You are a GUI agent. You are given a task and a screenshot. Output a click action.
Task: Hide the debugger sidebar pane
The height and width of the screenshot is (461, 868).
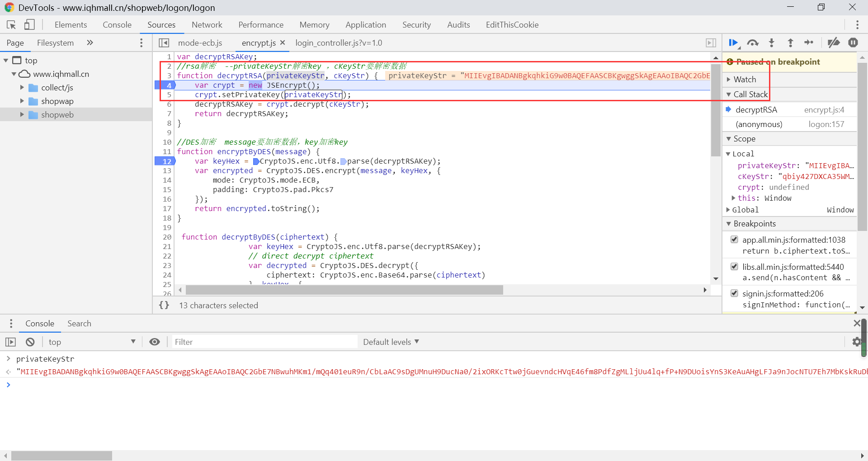[x=711, y=42]
